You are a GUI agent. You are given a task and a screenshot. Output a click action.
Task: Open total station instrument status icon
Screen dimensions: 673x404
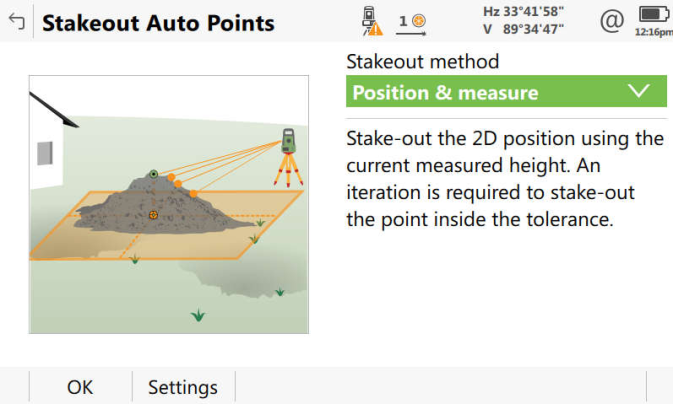coord(370,22)
